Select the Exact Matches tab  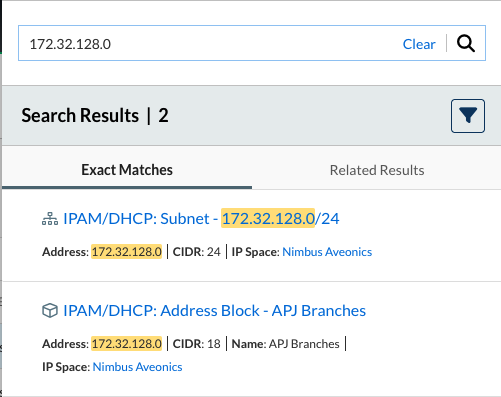[x=127, y=170]
